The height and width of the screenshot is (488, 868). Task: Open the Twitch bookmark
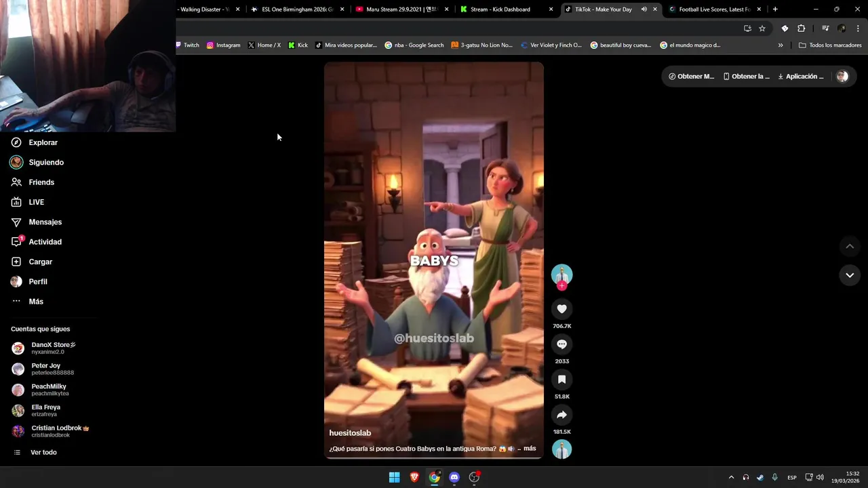pyautogui.click(x=188, y=45)
